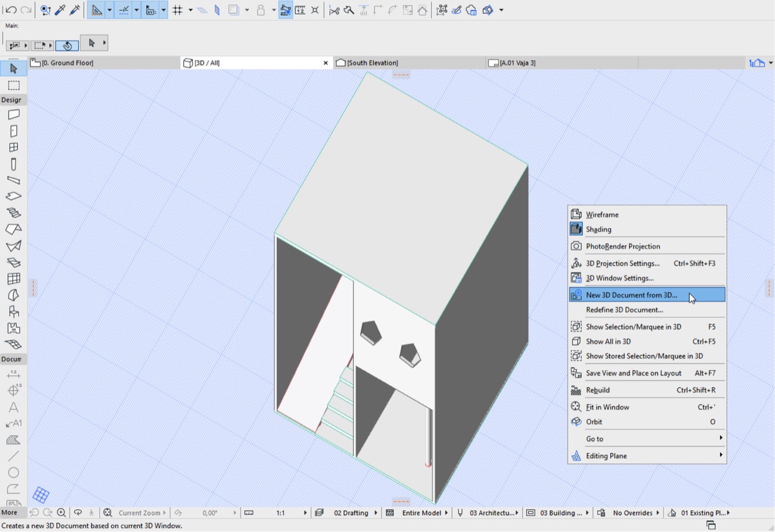Choose Wireframe in context menu
This screenshot has height=532, width=775.
tap(647, 215)
